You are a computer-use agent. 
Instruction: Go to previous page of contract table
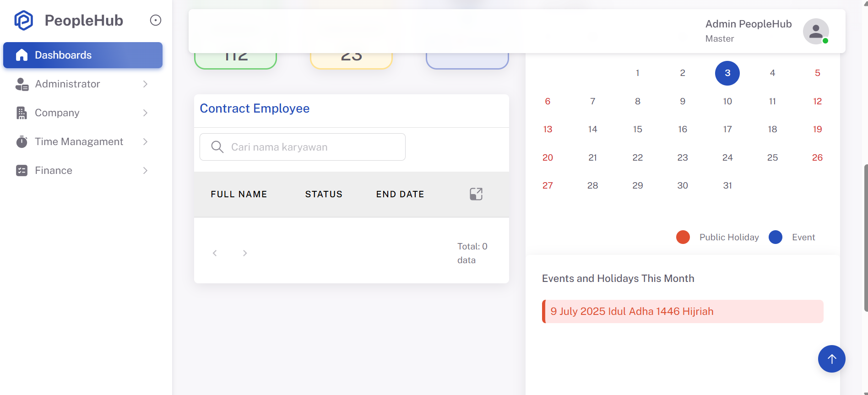click(x=215, y=253)
